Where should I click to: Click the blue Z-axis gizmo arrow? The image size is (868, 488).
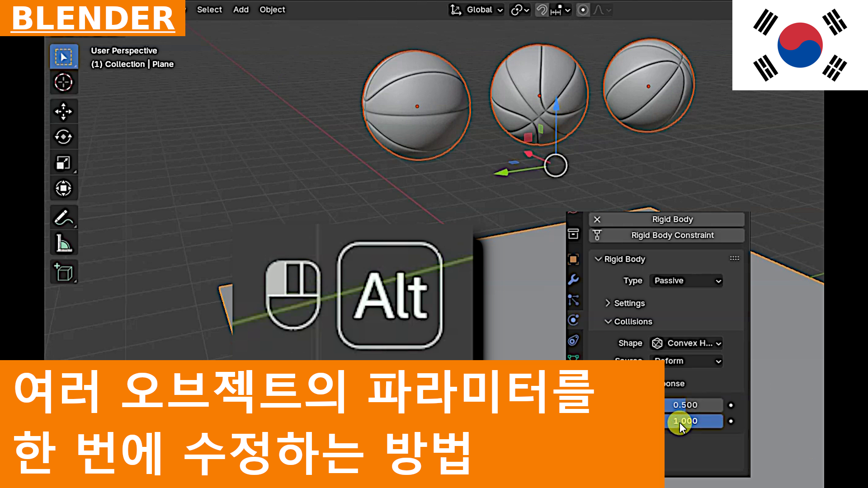(x=556, y=104)
